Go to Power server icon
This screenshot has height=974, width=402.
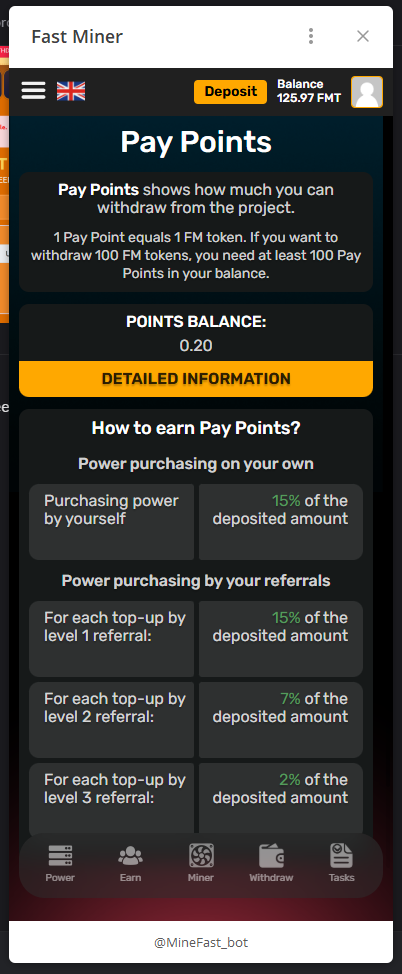(60, 856)
